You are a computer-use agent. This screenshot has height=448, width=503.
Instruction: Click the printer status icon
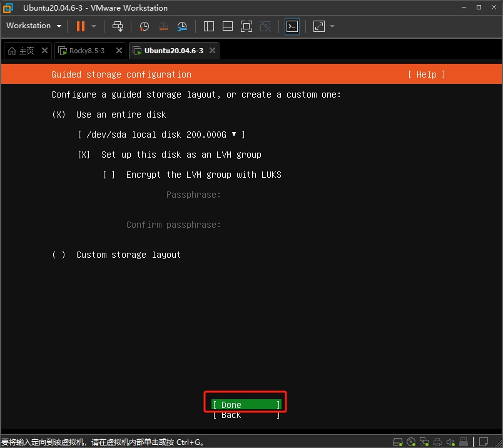tap(437, 442)
